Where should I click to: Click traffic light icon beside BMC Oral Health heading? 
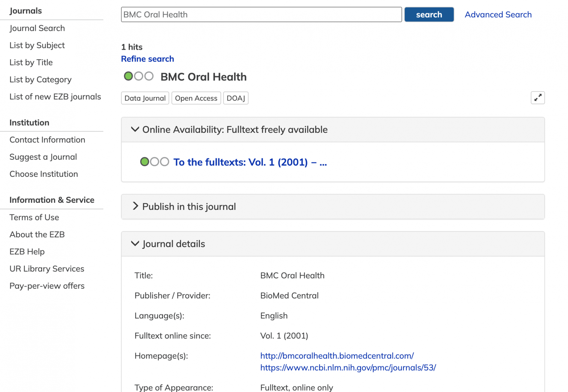[x=138, y=76]
